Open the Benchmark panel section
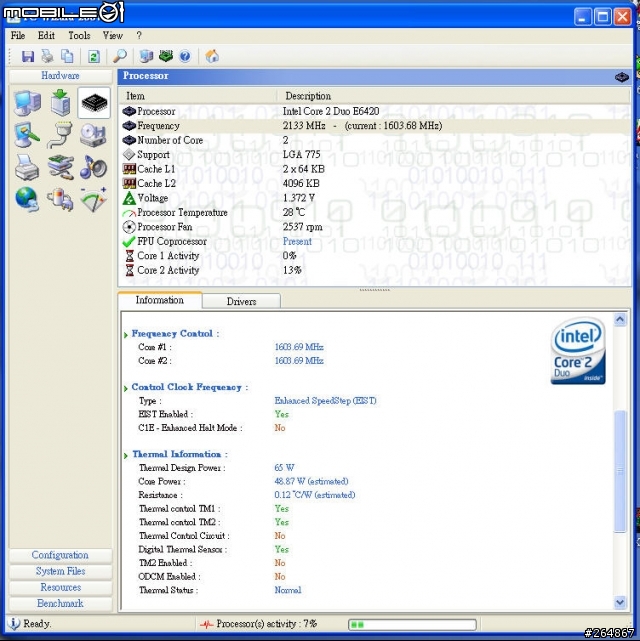This screenshot has width=640, height=641. pyautogui.click(x=60, y=603)
